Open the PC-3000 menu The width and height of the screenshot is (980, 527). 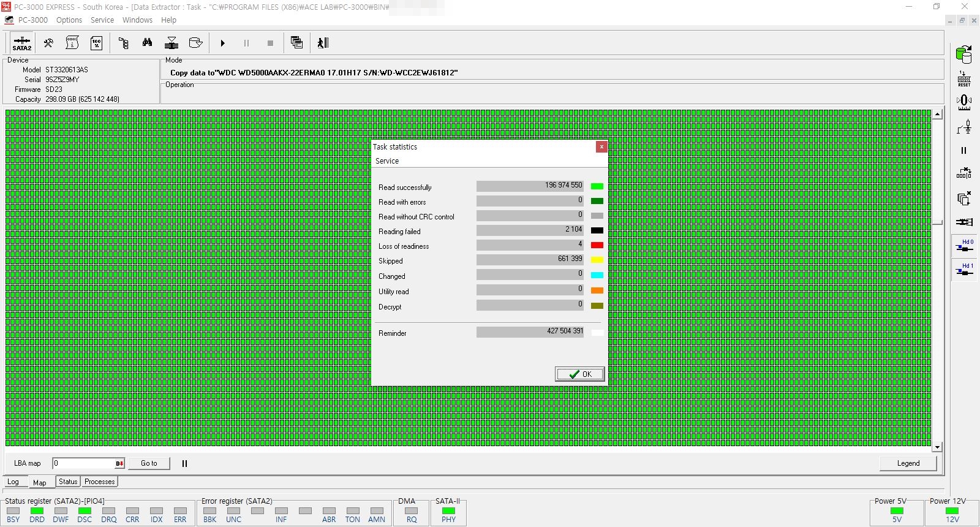[x=33, y=20]
